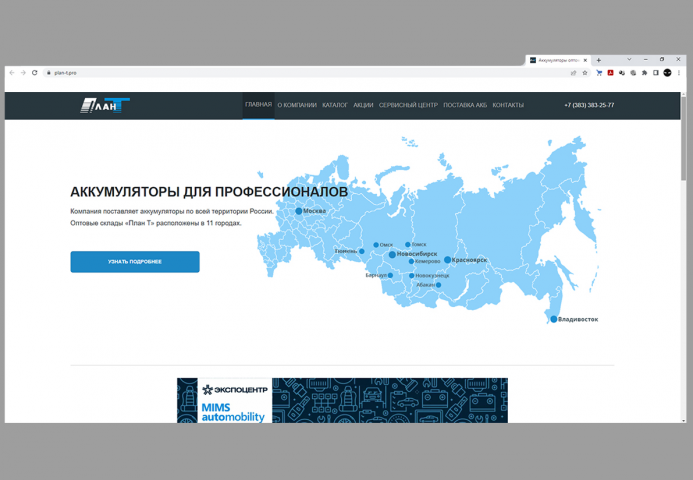Open the ГЛАВНАЯ menu item

point(259,105)
